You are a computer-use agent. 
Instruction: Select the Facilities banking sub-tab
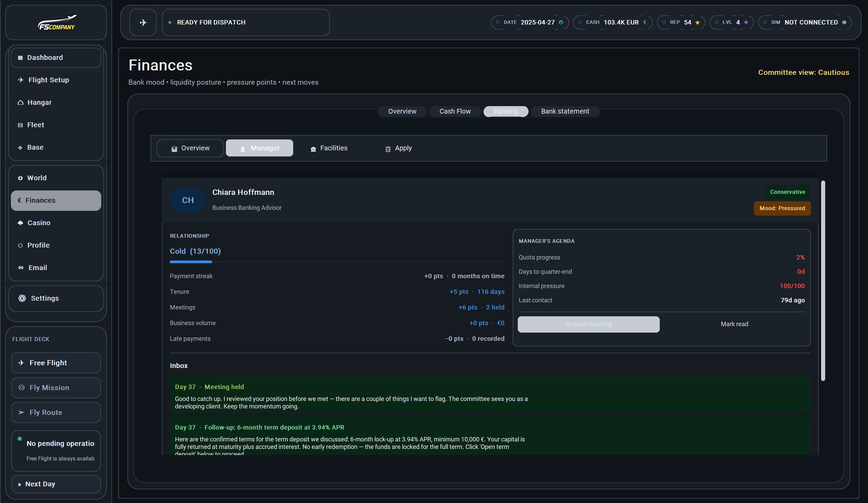coord(329,148)
